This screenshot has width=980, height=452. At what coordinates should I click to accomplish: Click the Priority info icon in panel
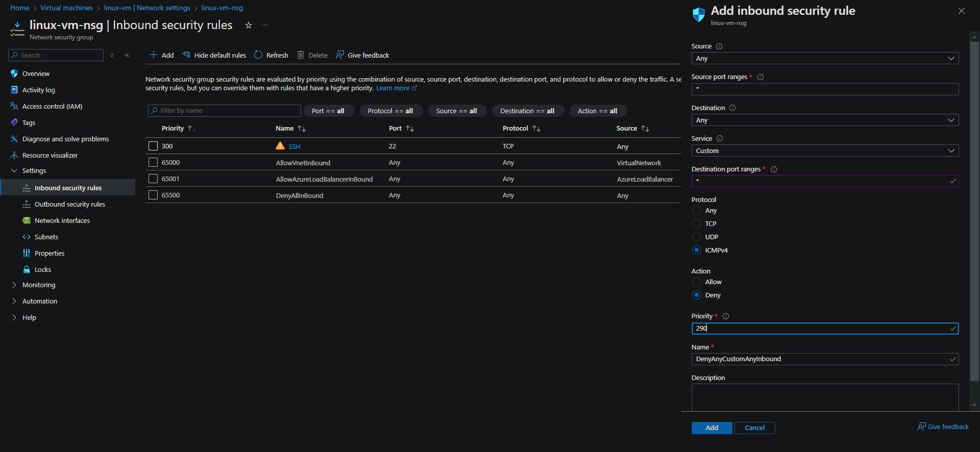726,316
